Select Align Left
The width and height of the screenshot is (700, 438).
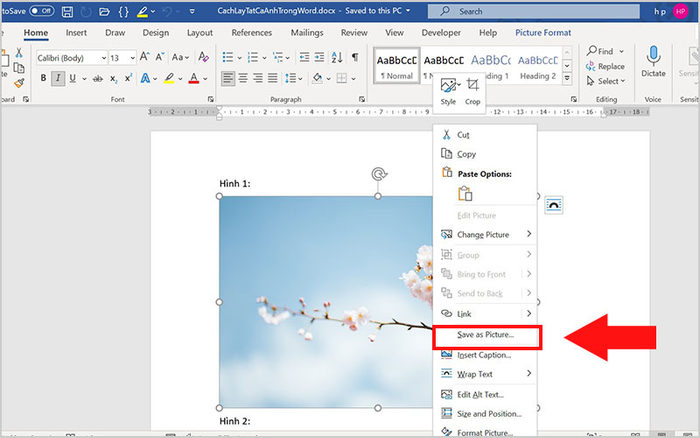tap(228, 79)
